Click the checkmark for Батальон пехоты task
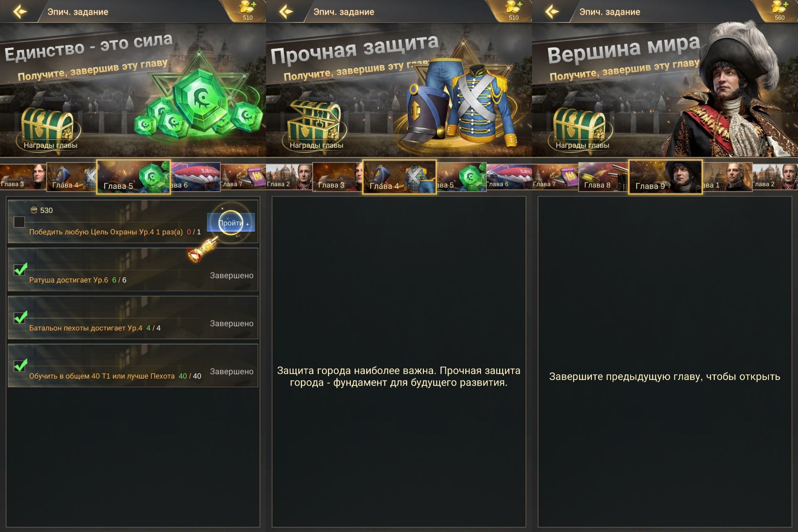The height and width of the screenshot is (532, 798). [x=20, y=317]
